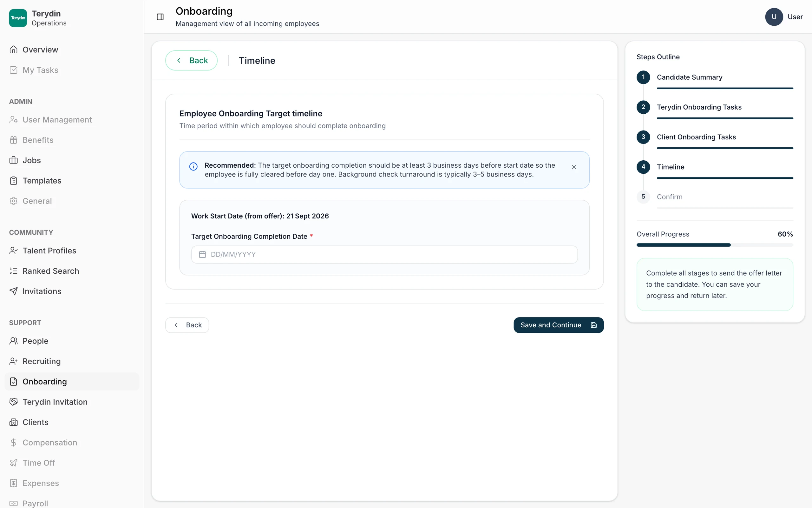Open Overview from the sidebar
The width and height of the screenshot is (812, 508).
coord(72,50)
